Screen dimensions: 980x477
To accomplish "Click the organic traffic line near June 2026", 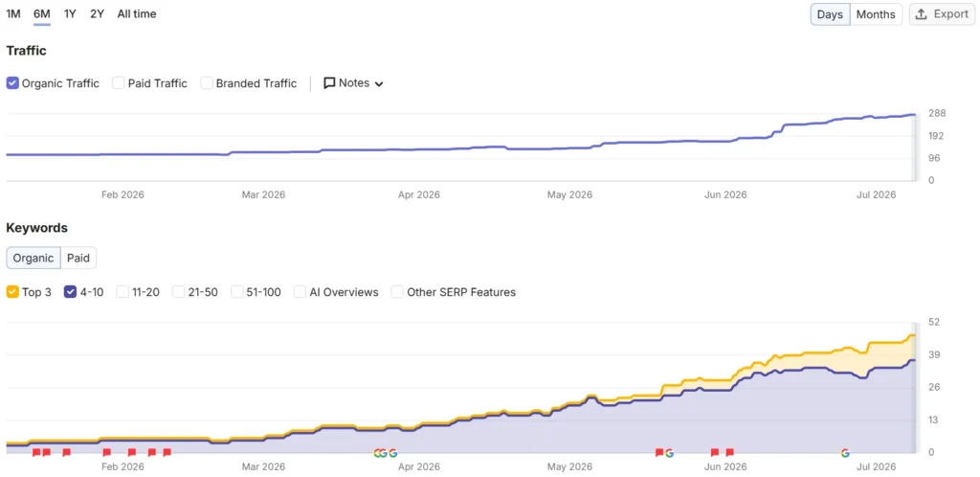I will tap(725, 142).
